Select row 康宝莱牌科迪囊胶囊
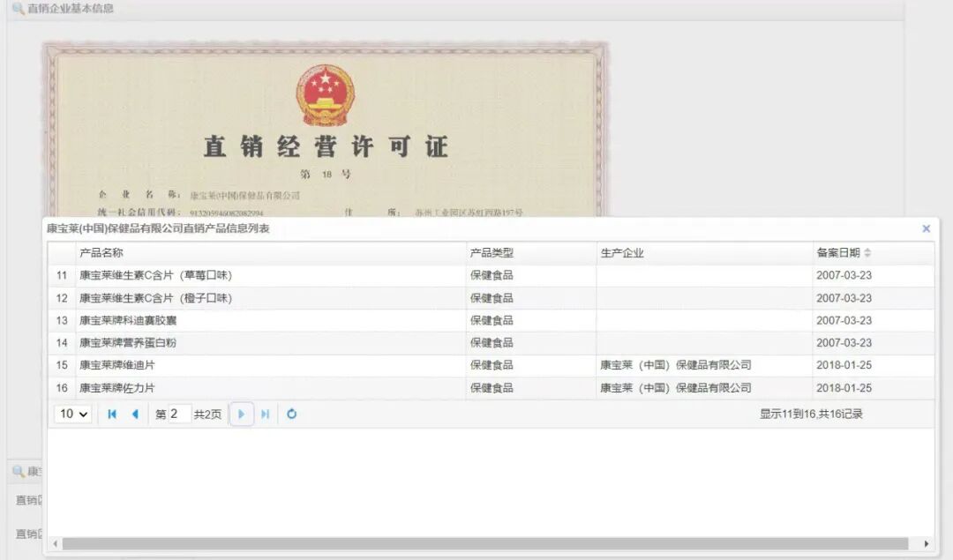The width and height of the screenshot is (953, 560). click(x=492, y=321)
